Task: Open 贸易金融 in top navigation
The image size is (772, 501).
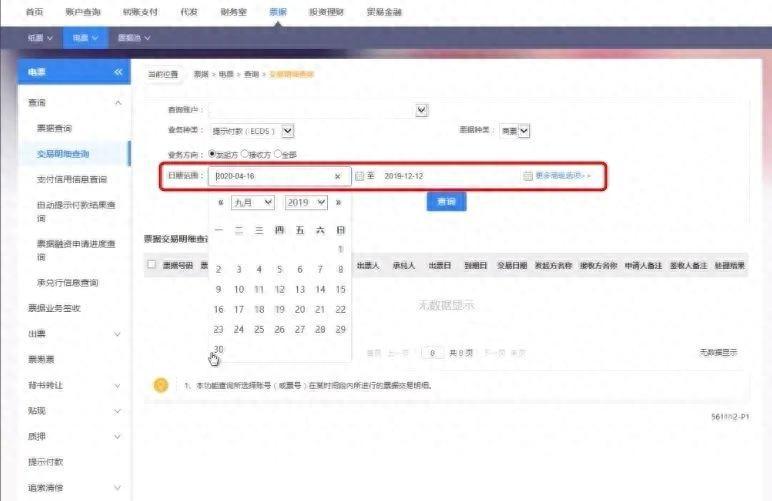Action: coord(385,12)
